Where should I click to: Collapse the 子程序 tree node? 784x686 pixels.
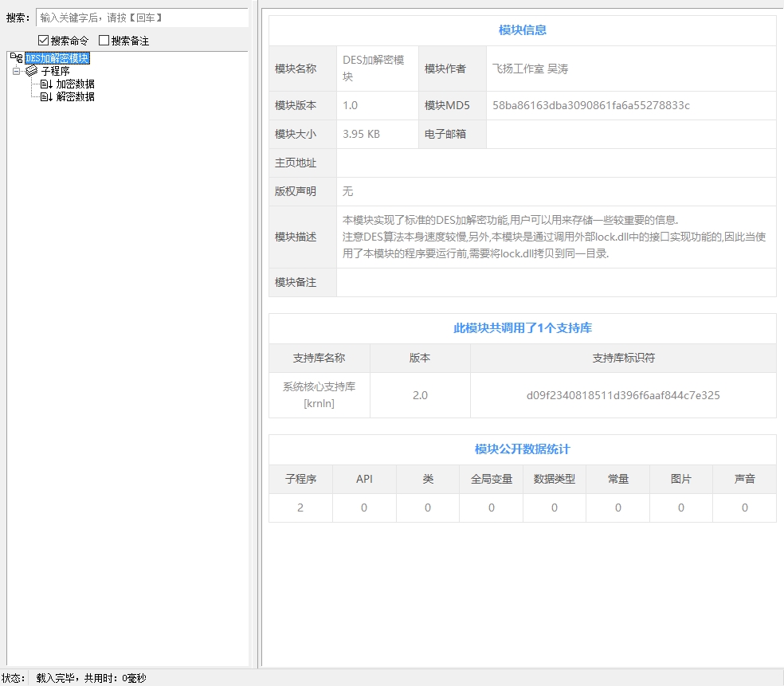tap(15, 71)
